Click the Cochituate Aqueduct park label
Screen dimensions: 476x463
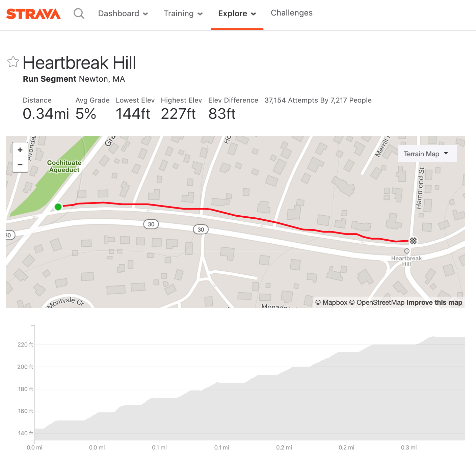tap(64, 166)
